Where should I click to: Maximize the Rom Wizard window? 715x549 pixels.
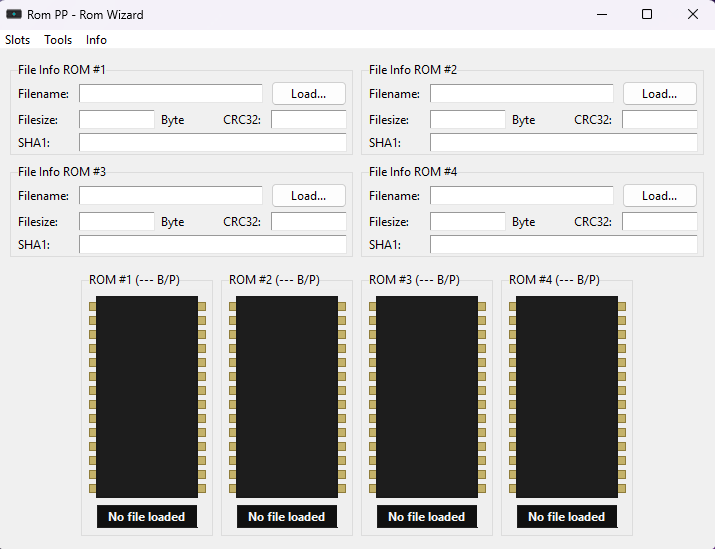point(647,15)
